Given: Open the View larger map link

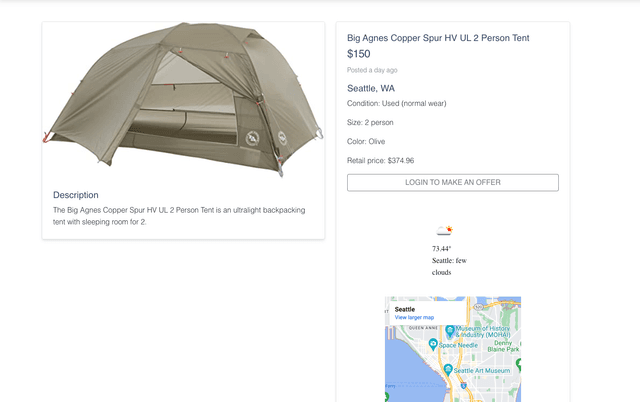Looking at the screenshot, I should click(x=414, y=318).
